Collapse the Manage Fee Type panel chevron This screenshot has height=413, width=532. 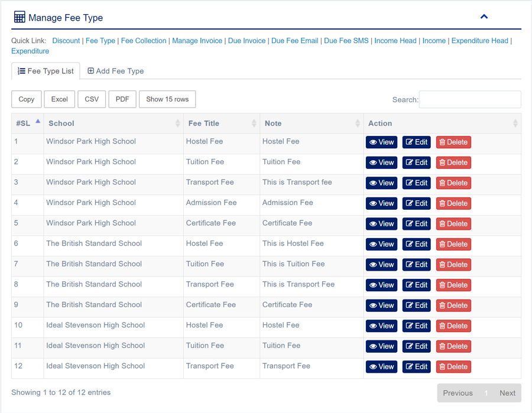(x=484, y=17)
